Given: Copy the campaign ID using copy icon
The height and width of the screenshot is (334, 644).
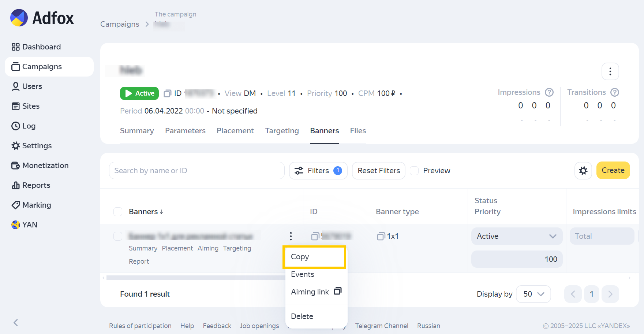Looking at the screenshot, I should click(167, 94).
